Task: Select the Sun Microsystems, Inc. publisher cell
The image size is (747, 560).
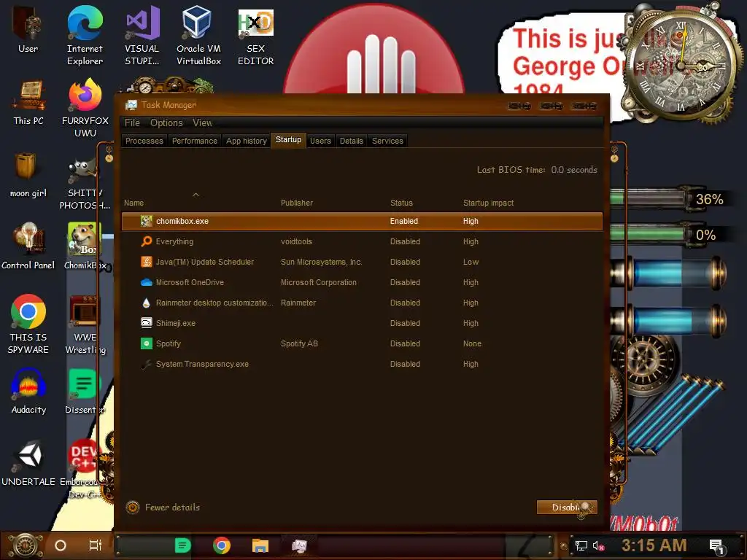Action: click(322, 262)
